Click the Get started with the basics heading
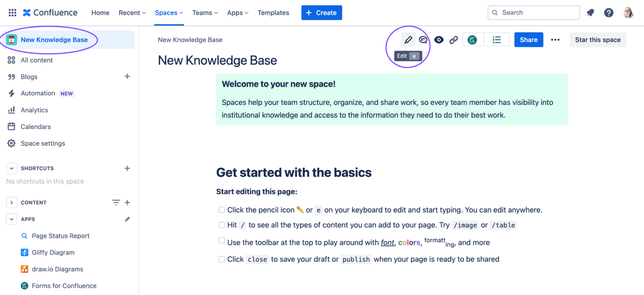This screenshot has width=644, height=295. click(294, 173)
